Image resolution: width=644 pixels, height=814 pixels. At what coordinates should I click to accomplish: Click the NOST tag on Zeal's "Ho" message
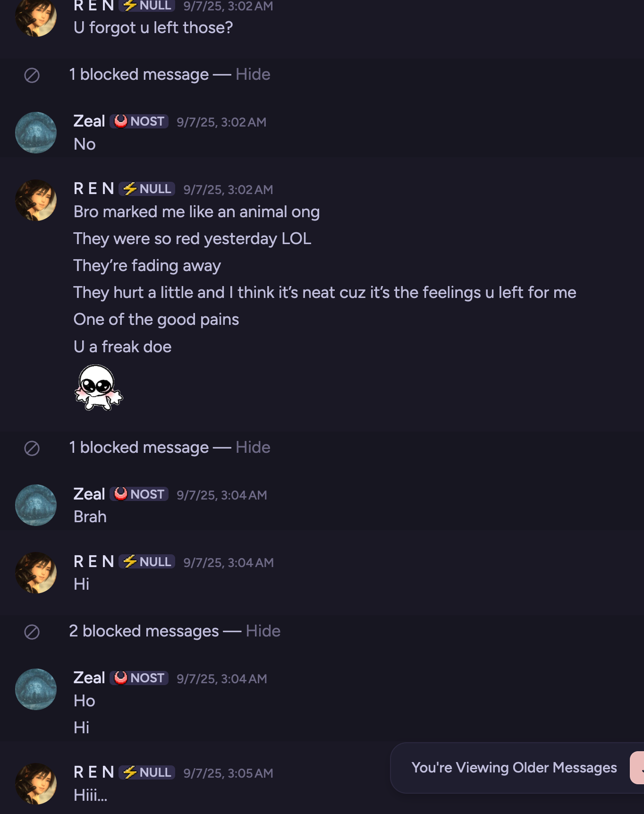(x=139, y=678)
